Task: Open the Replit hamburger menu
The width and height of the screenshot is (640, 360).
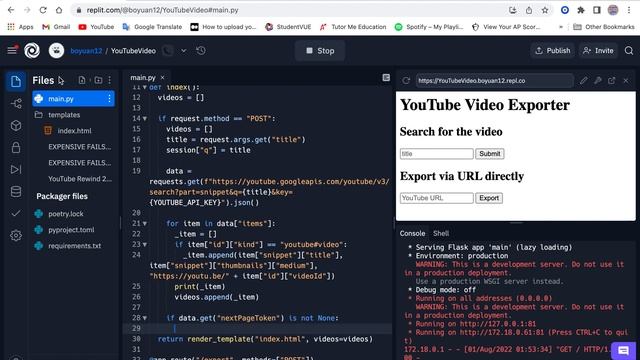Action: [x=12, y=50]
